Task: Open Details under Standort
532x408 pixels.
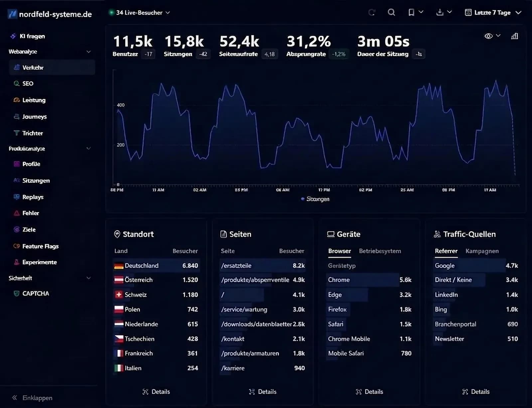Action: [156, 392]
